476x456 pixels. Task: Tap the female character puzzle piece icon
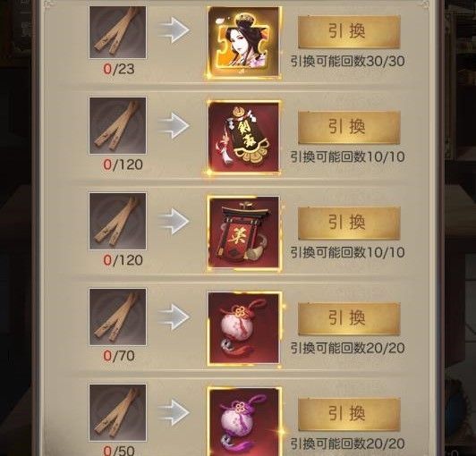(244, 42)
